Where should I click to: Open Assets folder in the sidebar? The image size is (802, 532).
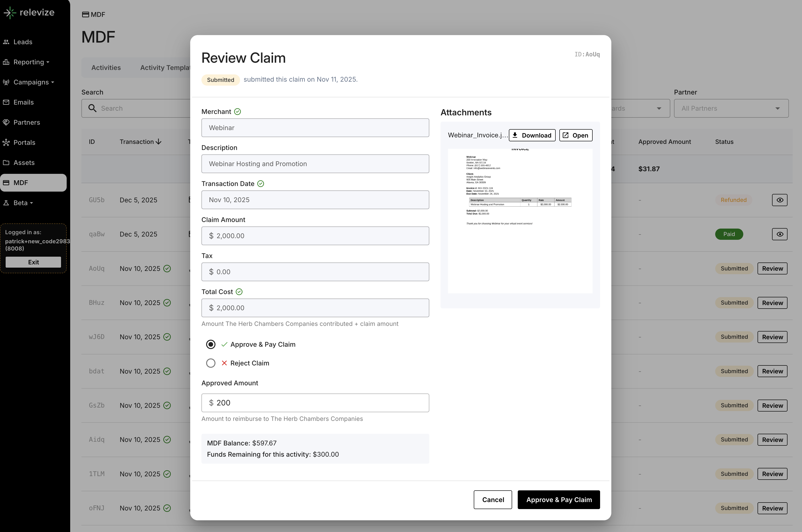pyautogui.click(x=24, y=163)
